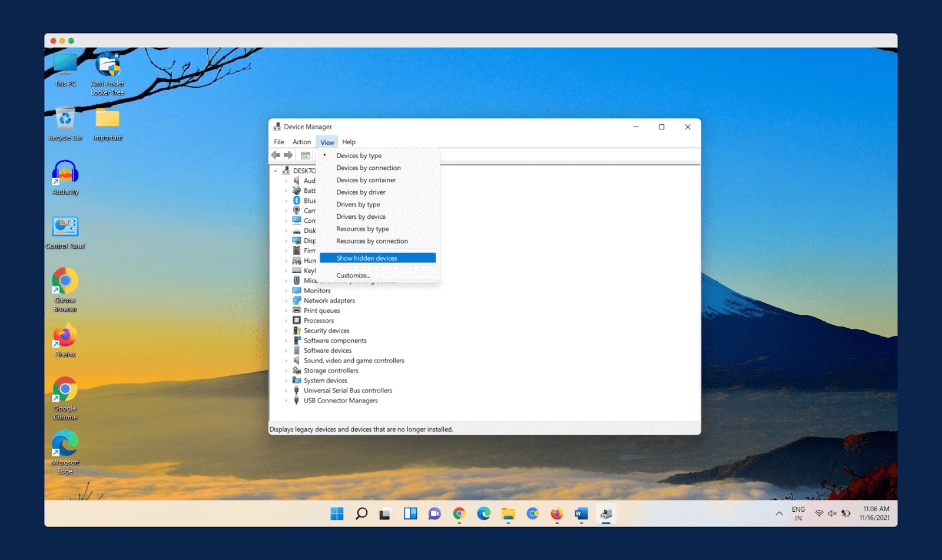Image resolution: width=942 pixels, height=560 pixels.
Task: Click the Back arrow in Device Manager toolbar
Action: (x=276, y=155)
